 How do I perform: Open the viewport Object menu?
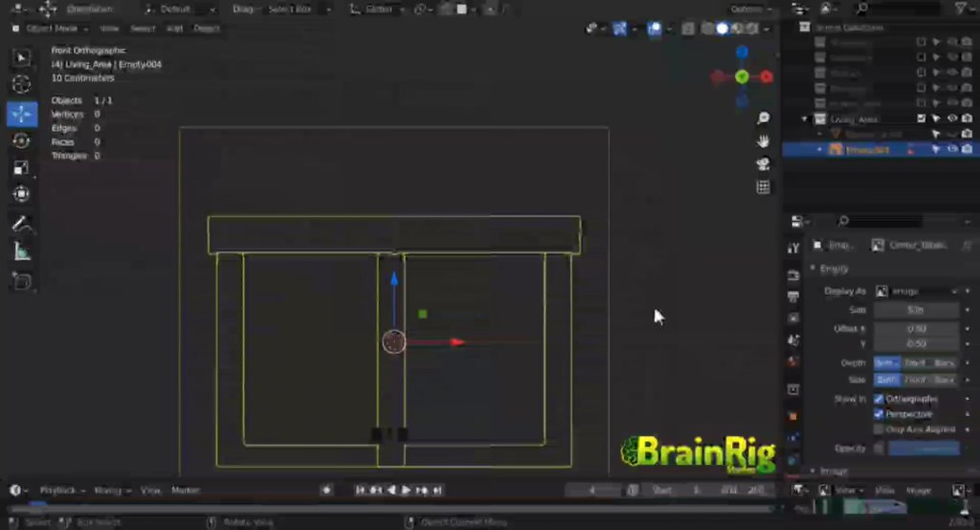207,28
